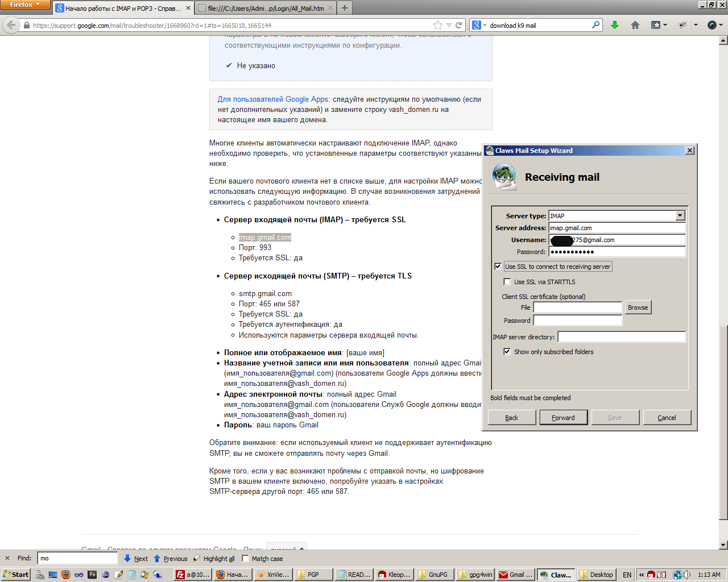This screenshot has width=728, height=582.
Task: Open the Firefox downloads green arrow
Action: (615, 25)
